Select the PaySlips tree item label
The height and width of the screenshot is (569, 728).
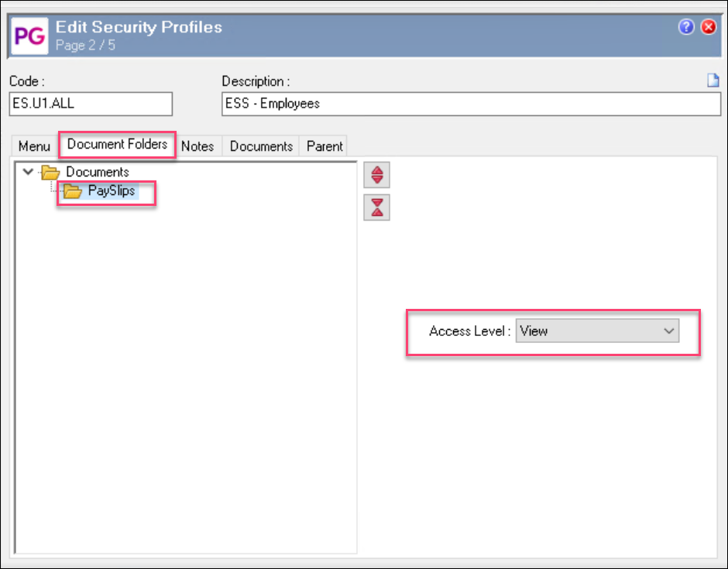point(112,190)
